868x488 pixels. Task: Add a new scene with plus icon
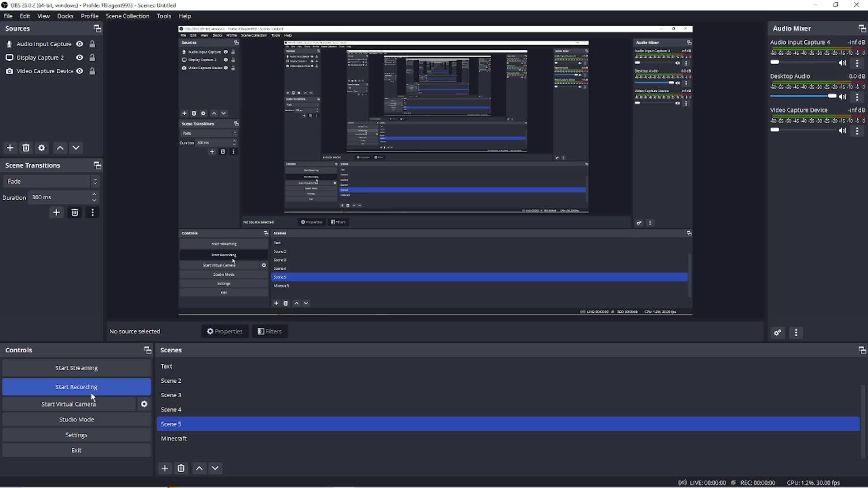[165, 468]
